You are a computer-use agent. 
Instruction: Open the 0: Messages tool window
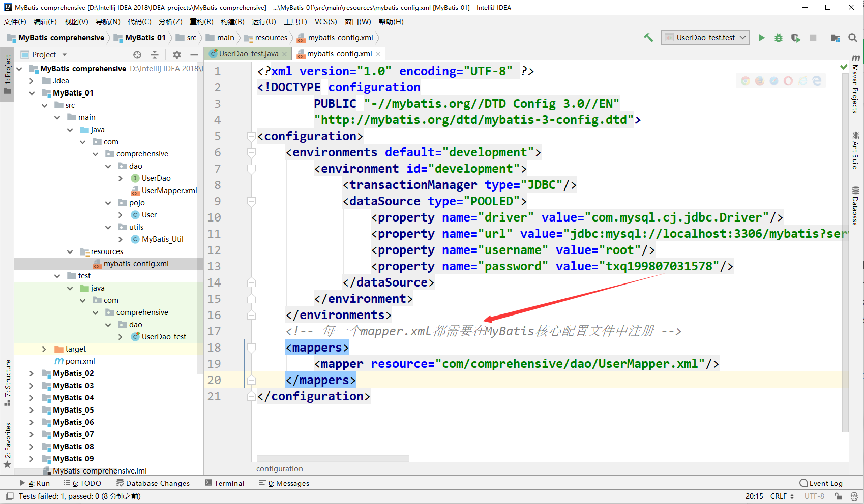coord(284,483)
